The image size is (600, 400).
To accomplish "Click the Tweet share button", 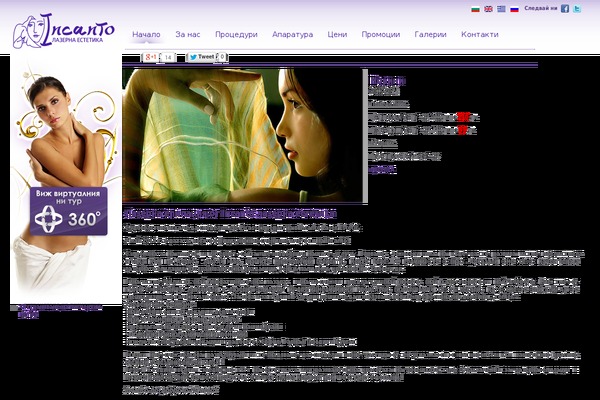I will (x=202, y=57).
